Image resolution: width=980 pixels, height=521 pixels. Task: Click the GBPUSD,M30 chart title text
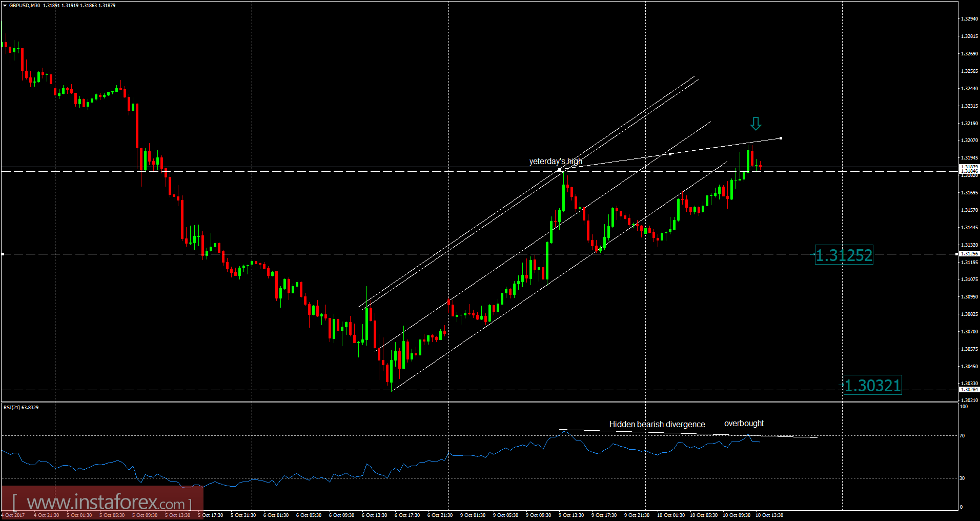pos(25,6)
